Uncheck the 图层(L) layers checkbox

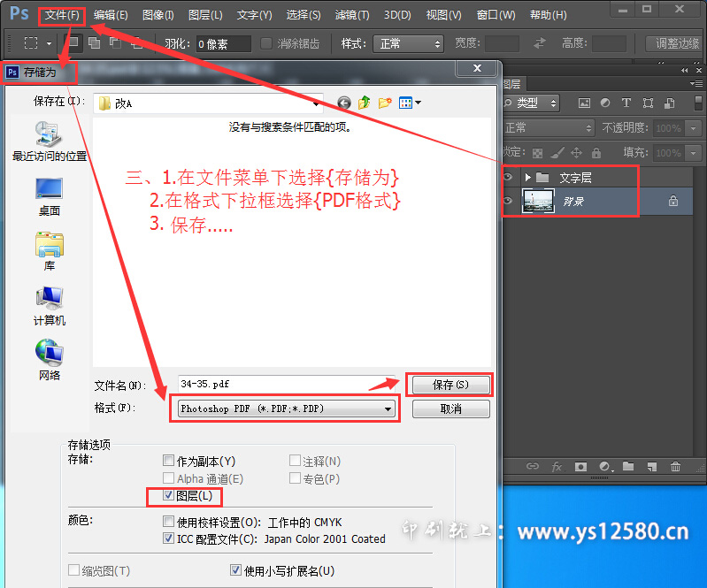click(x=169, y=497)
